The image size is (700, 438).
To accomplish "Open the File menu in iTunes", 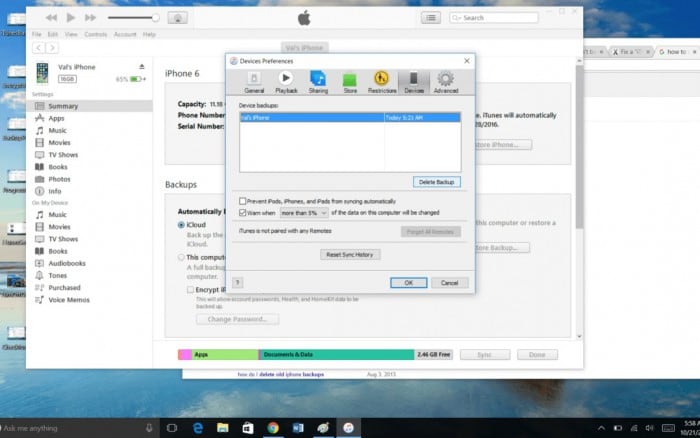I will pos(37,34).
